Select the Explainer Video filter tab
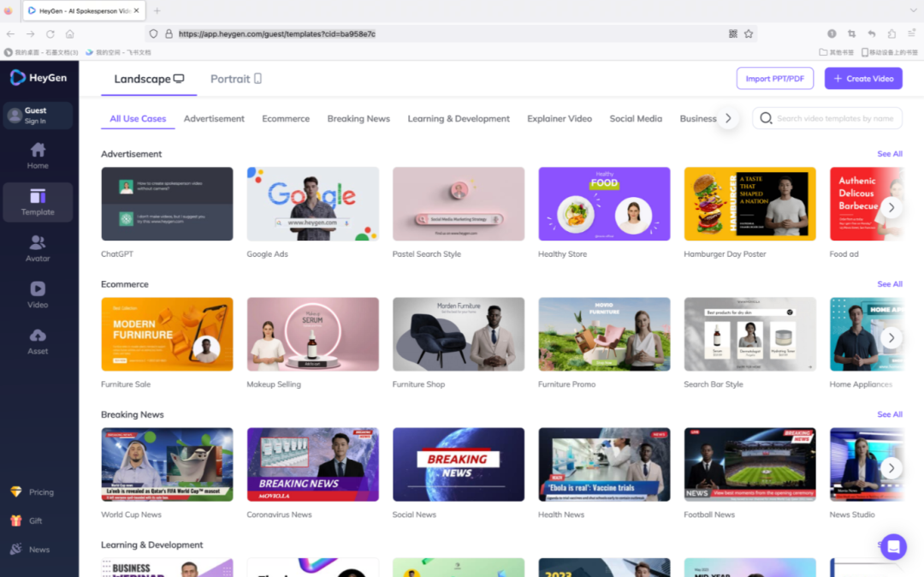 click(560, 118)
